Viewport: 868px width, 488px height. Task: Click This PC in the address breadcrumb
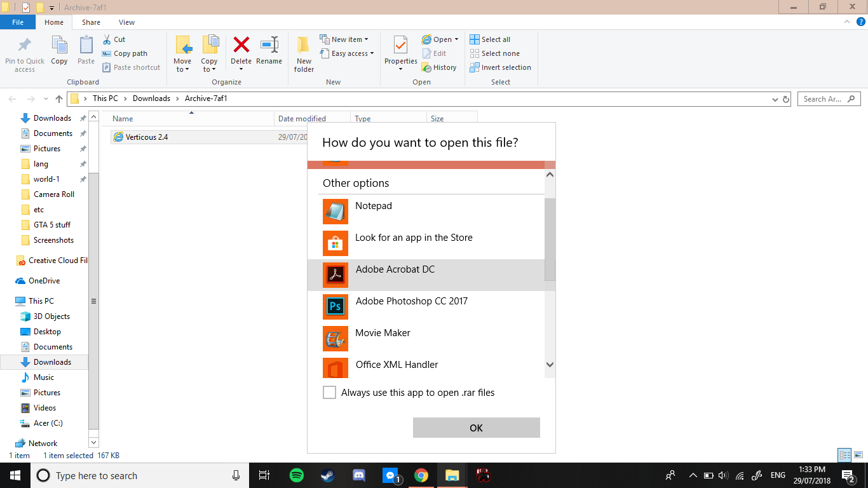105,98
